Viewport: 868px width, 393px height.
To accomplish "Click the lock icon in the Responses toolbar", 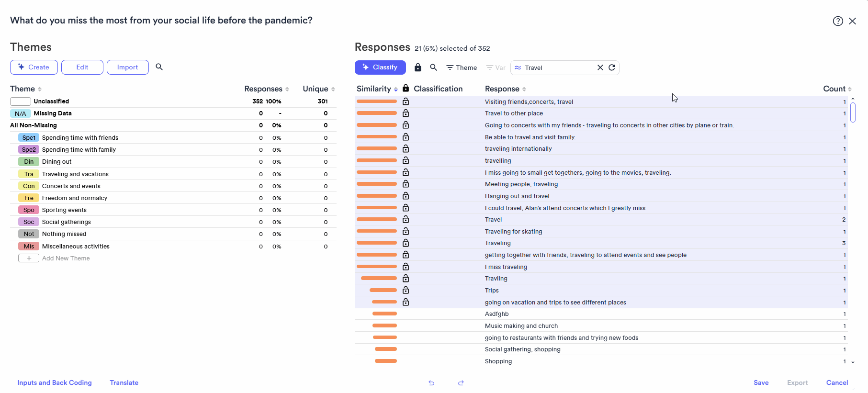I will pyautogui.click(x=418, y=67).
